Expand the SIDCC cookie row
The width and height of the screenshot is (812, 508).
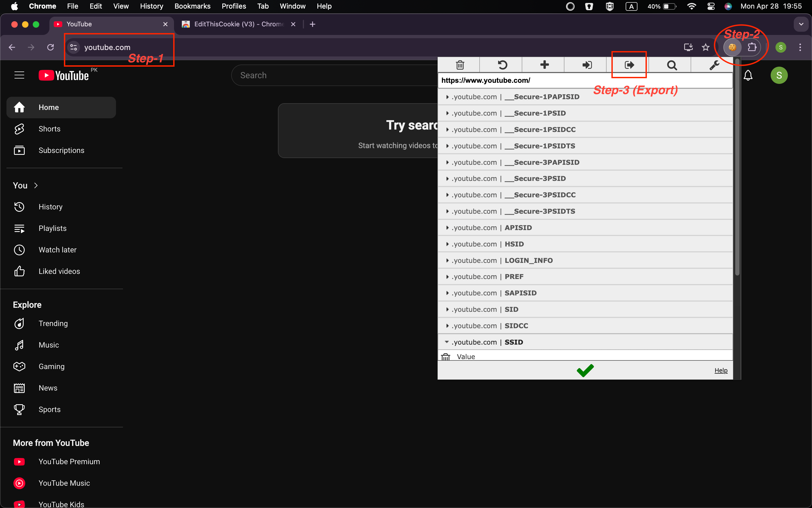(x=585, y=326)
